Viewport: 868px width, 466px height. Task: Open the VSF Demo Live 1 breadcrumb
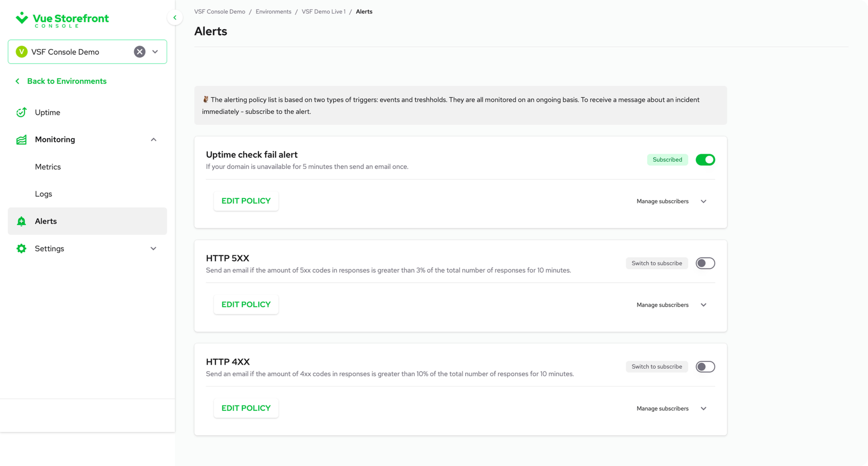click(323, 11)
